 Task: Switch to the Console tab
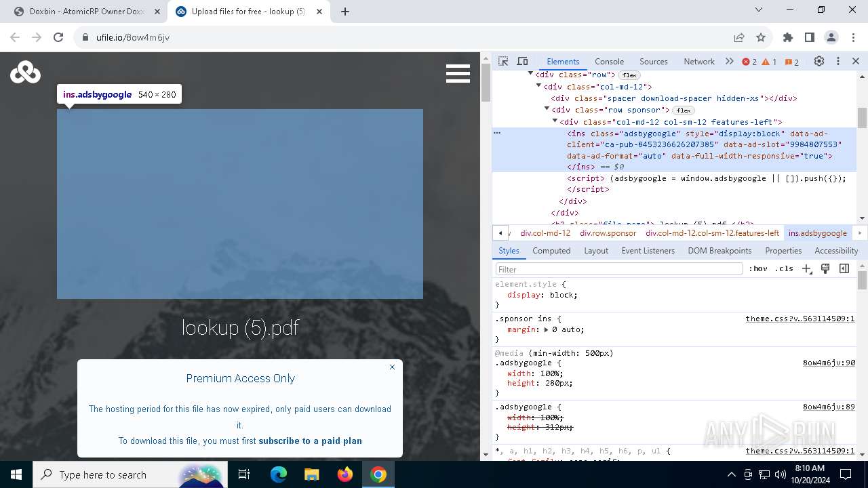(609, 61)
